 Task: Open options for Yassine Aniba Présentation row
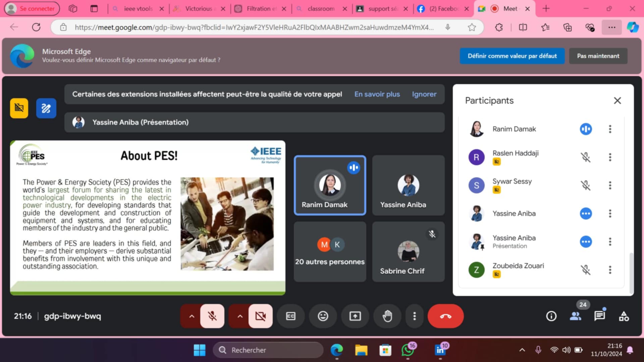[610, 242]
